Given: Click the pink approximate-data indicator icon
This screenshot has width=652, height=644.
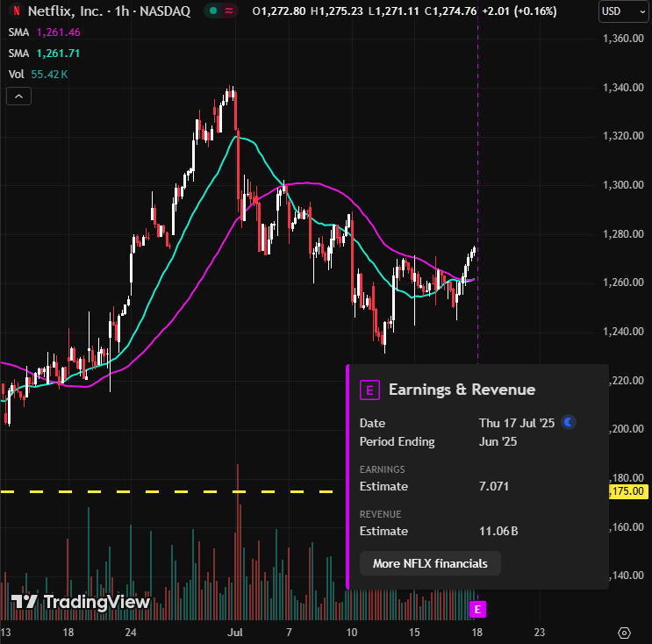Looking at the screenshot, I should pyautogui.click(x=229, y=11).
